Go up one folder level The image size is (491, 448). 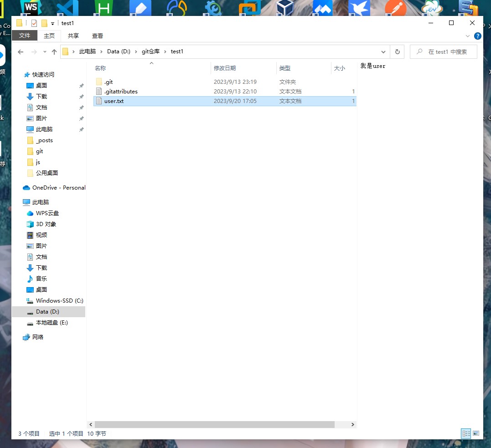click(54, 52)
